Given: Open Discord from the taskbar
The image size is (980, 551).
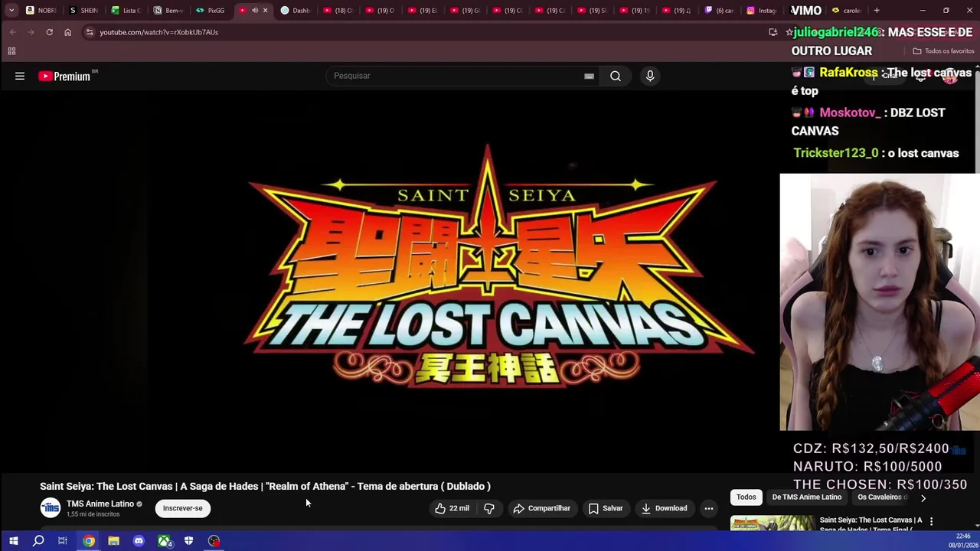Looking at the screenshot, I should pyautogui.click(x=139, y=541).
